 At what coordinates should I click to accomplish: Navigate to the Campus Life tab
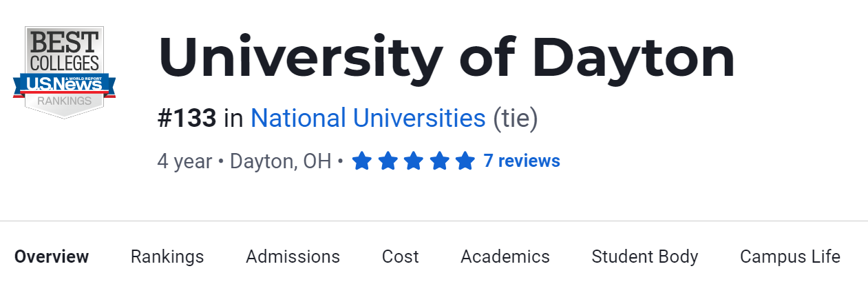coord(790,257)
